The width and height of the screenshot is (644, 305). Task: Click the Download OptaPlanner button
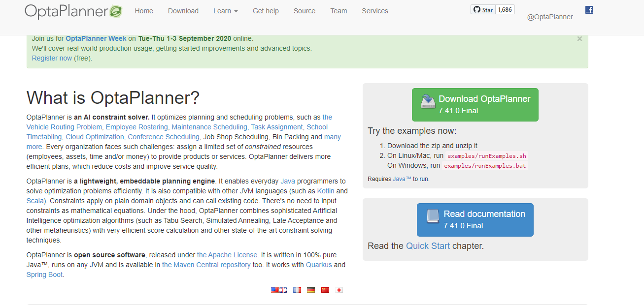[475, 105]
